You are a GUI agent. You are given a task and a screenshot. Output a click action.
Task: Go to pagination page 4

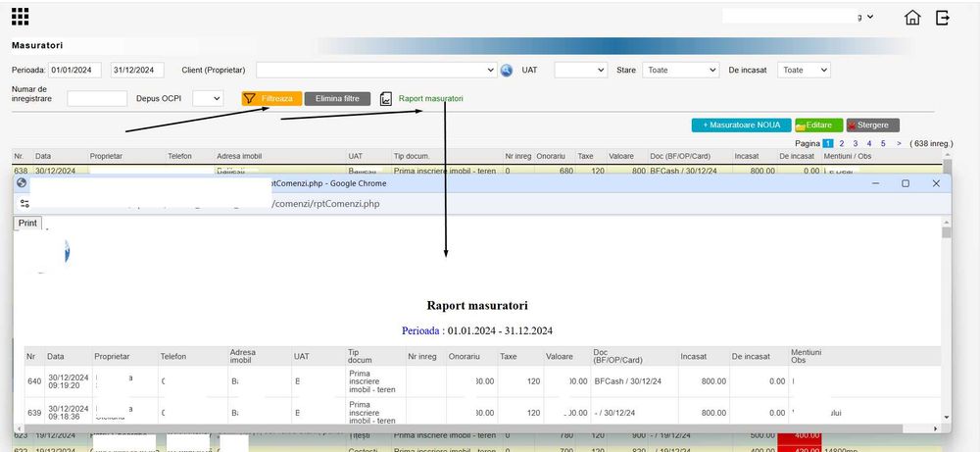click(x=869, y=144)
